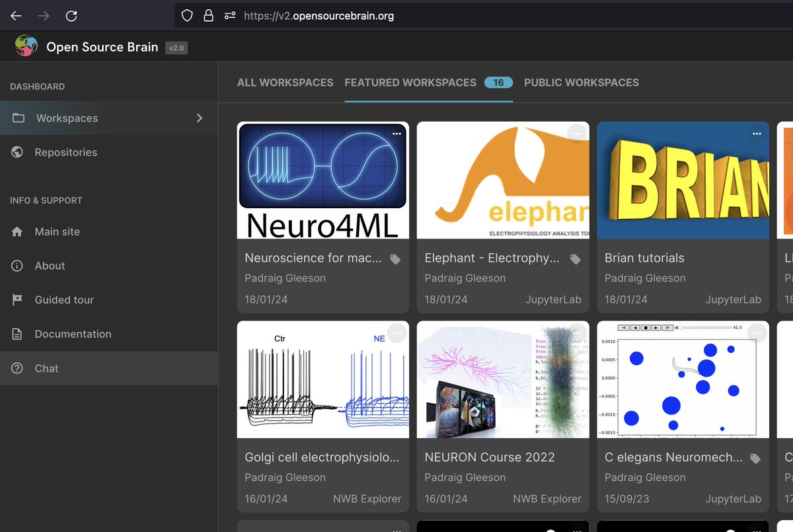
Task: Go to Main site link
Action: [x=109, y=232]
